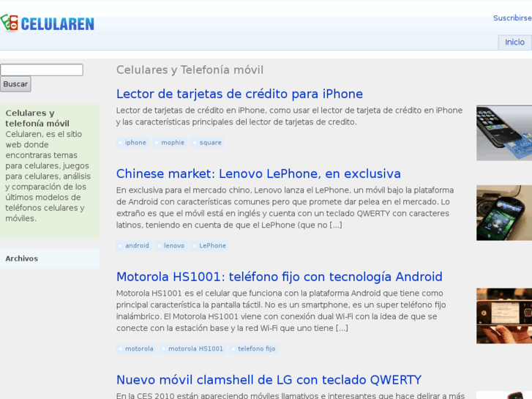Click the Celularen logo
Viewport: 532px width, 399px height.
pos(48,23)
